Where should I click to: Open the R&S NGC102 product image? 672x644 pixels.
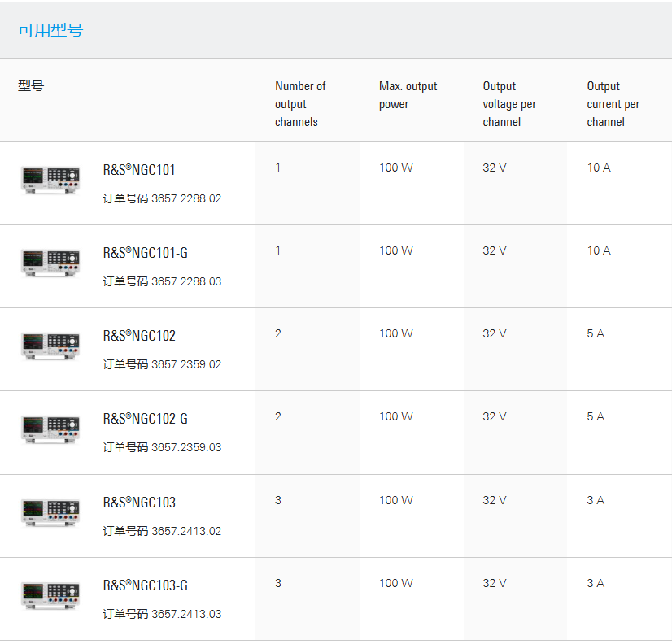tap(50, 346)
